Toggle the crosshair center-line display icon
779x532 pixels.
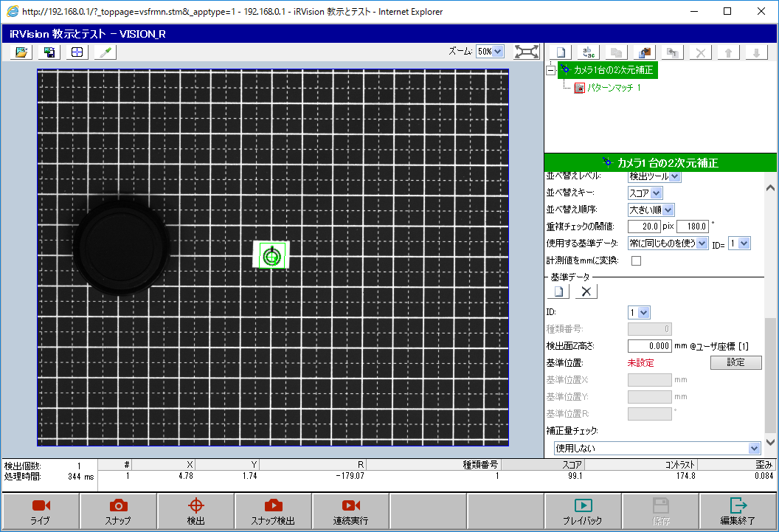coord(77,52)
